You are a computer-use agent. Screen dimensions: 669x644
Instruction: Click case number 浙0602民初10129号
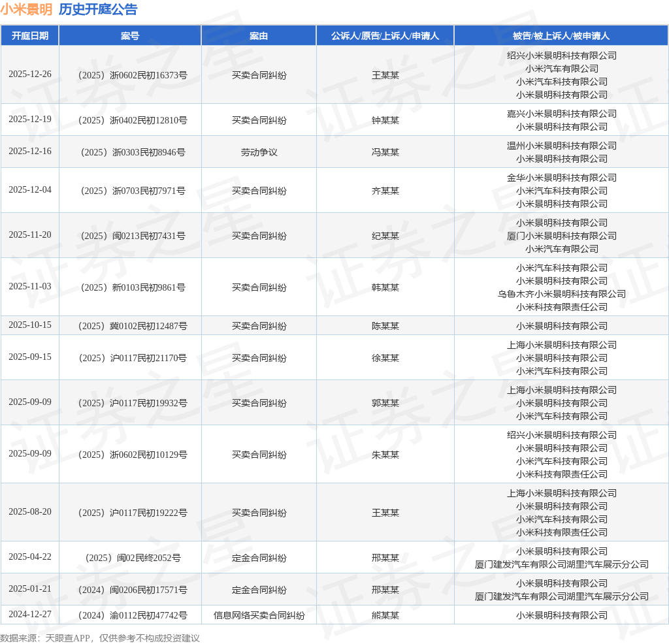133,455
